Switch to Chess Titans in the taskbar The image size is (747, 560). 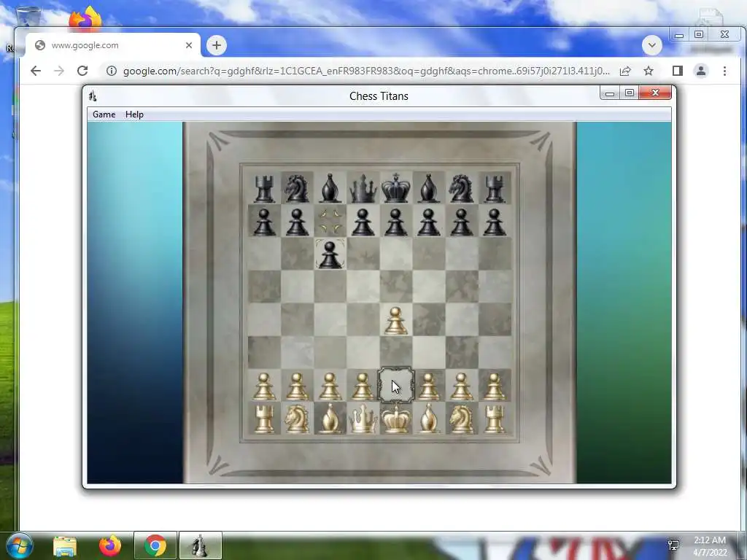[200, 545]
